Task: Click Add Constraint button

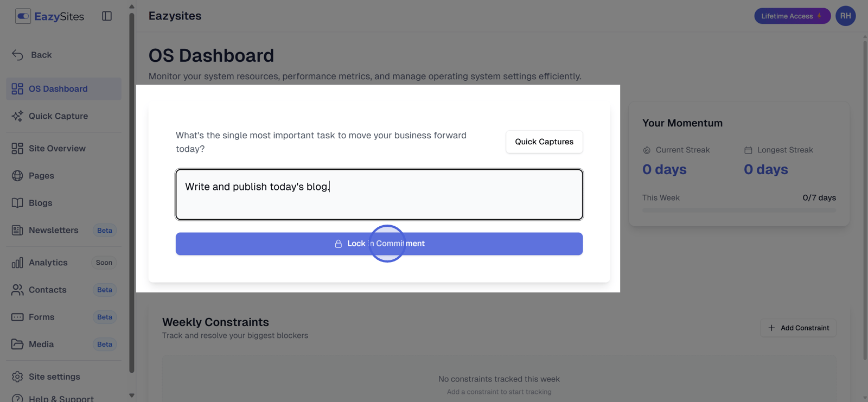Action: tap(798, 328)
